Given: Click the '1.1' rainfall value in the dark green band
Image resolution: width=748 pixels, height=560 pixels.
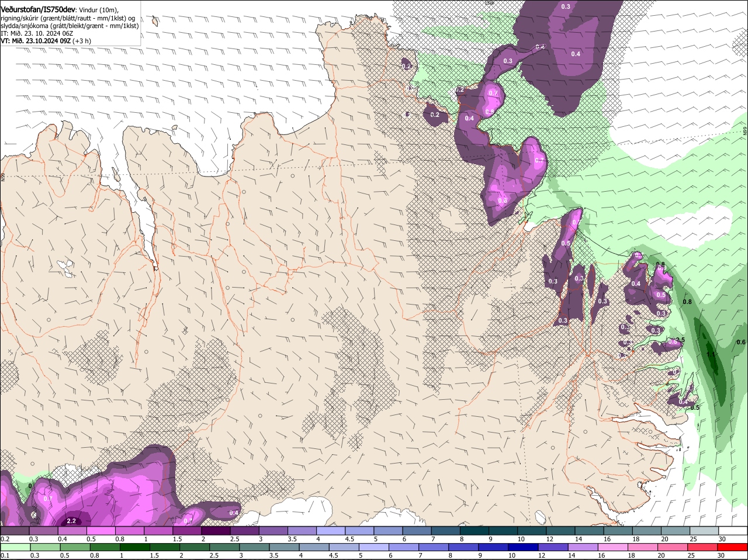Looking at the screenshot, I should [x=711, y=354].
